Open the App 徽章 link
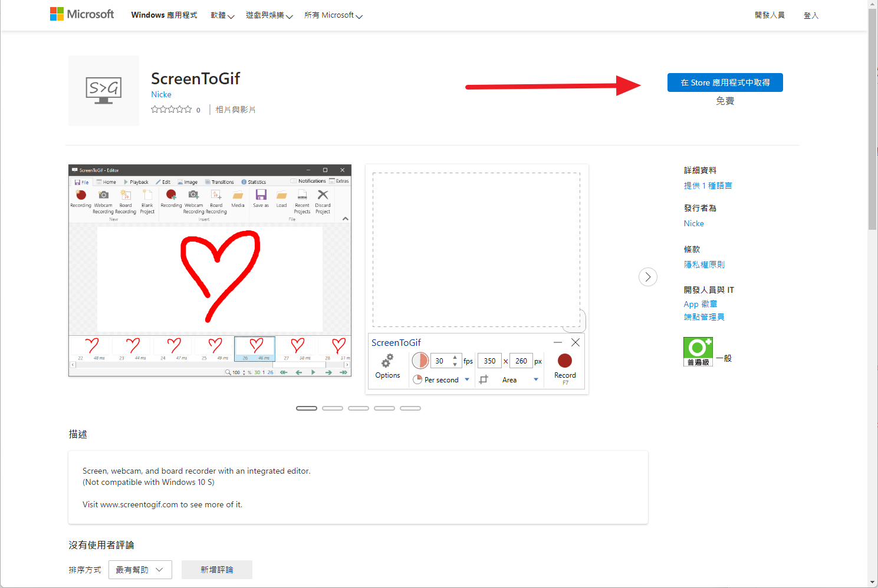878x588 pixels. point(701,304)
